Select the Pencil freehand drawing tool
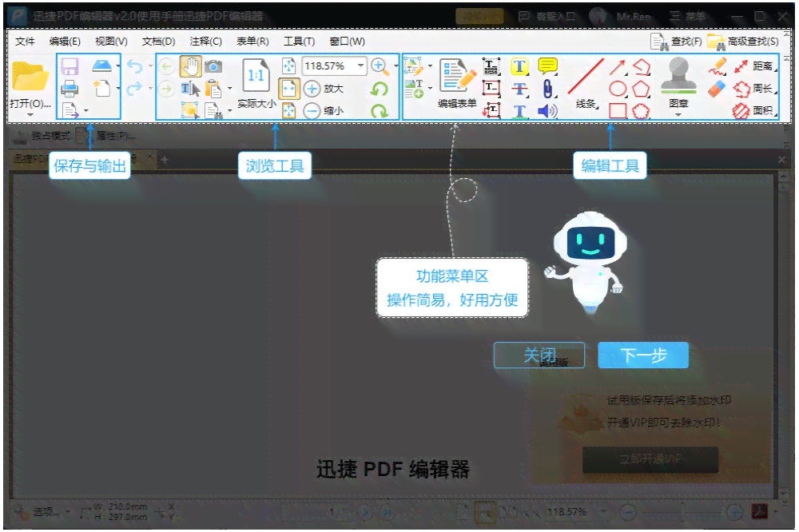 (x=717, y=66)
